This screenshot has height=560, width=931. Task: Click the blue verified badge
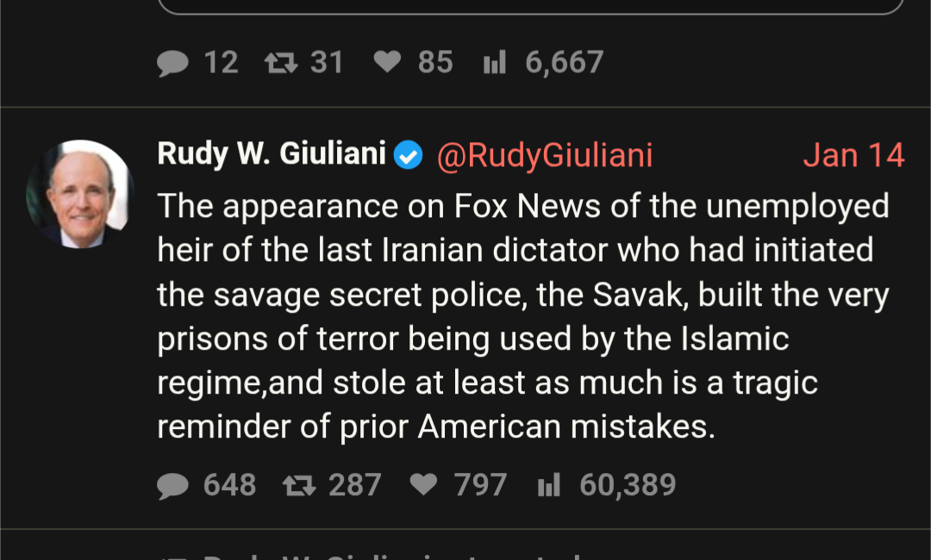tap(409, 156)
